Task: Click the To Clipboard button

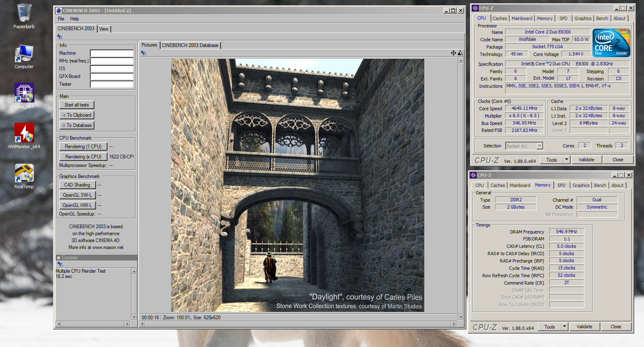Action: pos(77,115)
